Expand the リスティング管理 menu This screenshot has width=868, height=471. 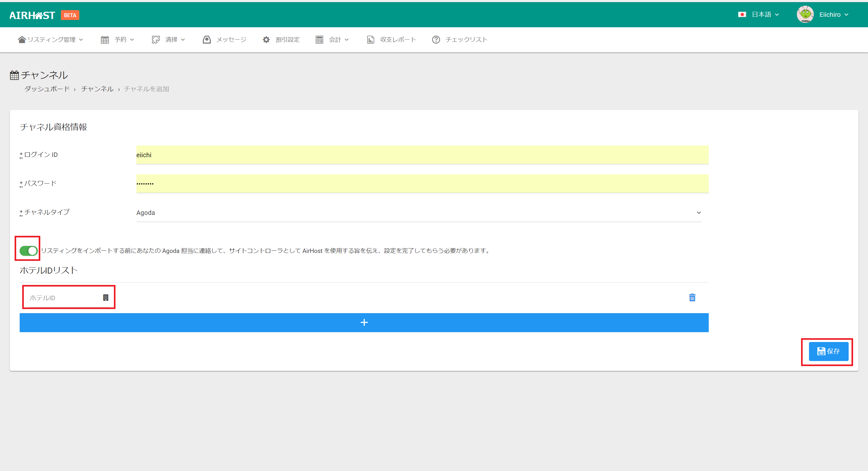tap(51, 40)
